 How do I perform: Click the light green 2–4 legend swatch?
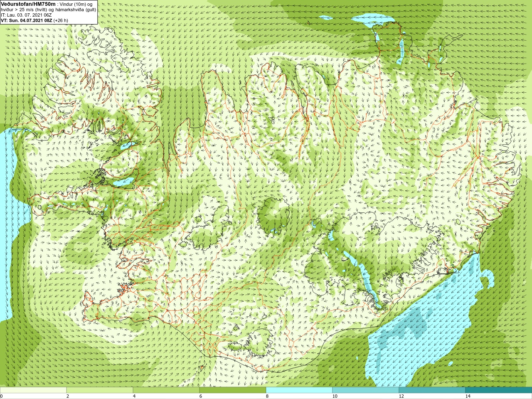click(100, 390)
